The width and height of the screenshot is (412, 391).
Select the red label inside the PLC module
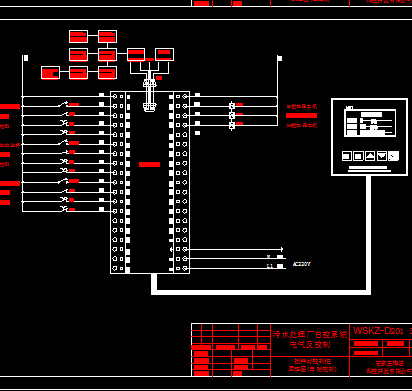[149, 164]
